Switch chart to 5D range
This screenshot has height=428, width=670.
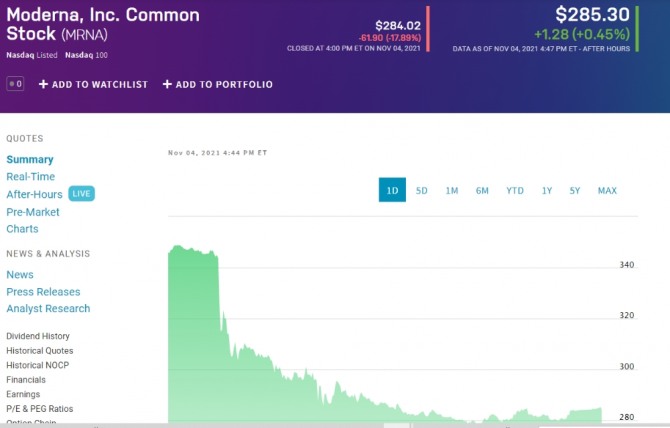click(422, 190)
